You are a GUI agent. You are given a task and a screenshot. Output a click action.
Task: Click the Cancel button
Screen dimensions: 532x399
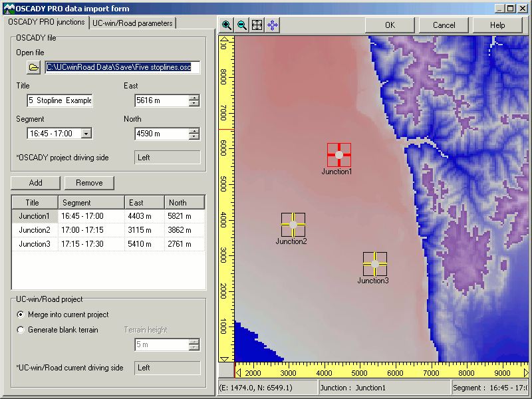pos(444,25)
